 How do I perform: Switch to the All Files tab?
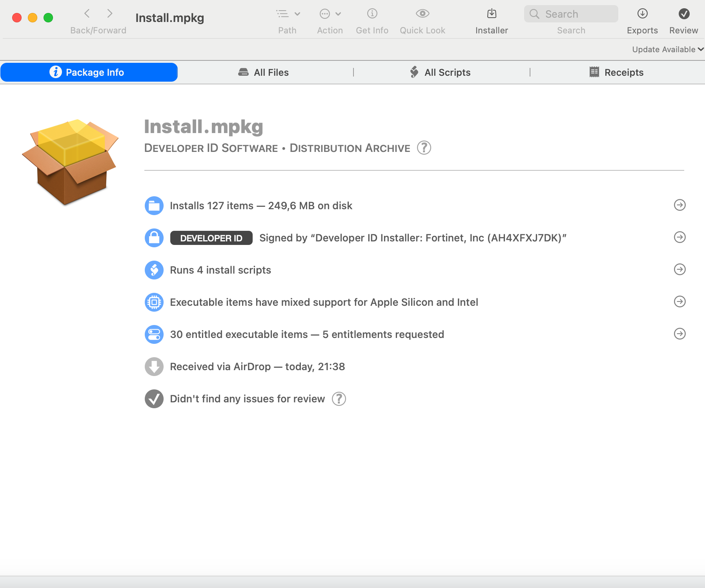pos(264,73)
